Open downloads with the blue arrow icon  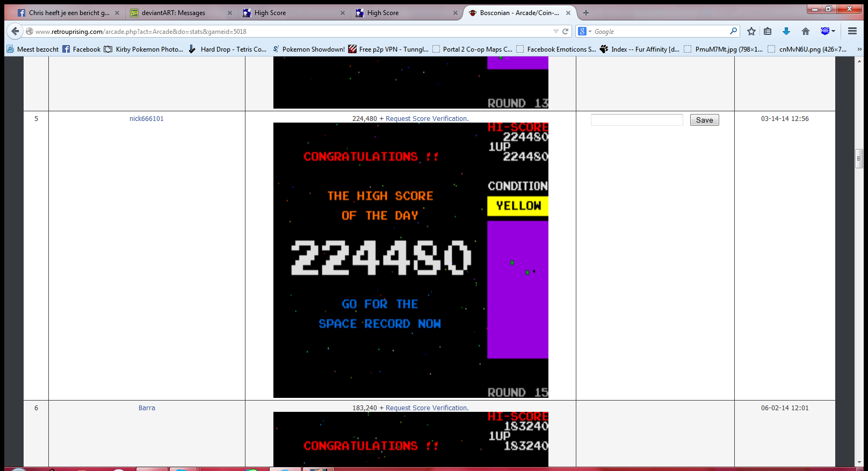786,31
